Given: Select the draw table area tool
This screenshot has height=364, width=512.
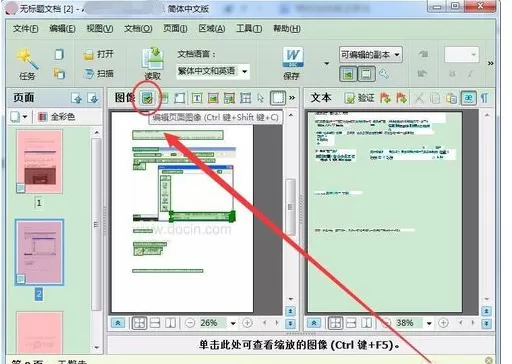Looking at the screenshot, I should pyautogui.click(x=246, y=98).
